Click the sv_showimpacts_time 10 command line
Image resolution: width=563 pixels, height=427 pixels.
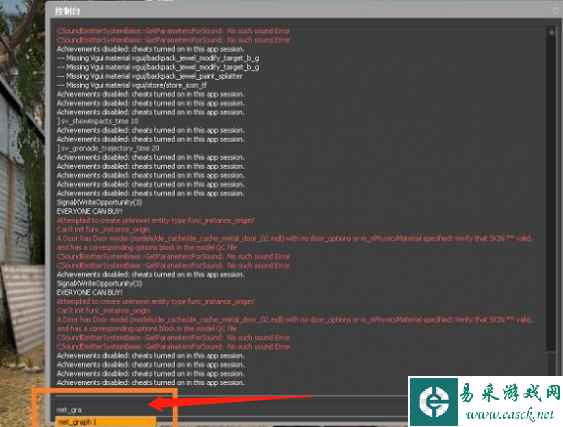pyautogui.click(x=98, y=121)
